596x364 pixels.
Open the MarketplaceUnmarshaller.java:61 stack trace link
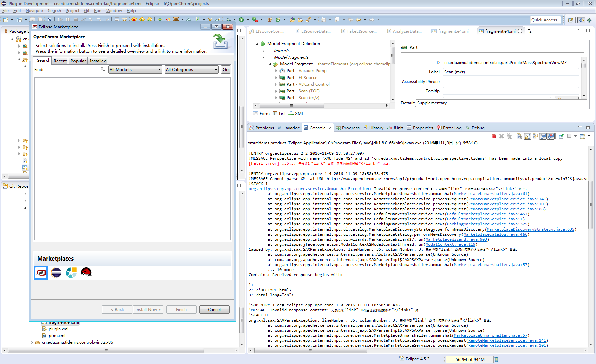[490, 194]
